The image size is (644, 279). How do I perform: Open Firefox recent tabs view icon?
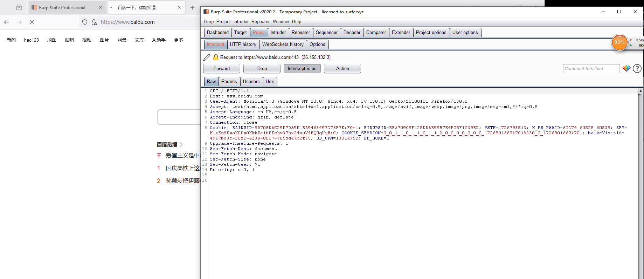click(x=19, y=7)
